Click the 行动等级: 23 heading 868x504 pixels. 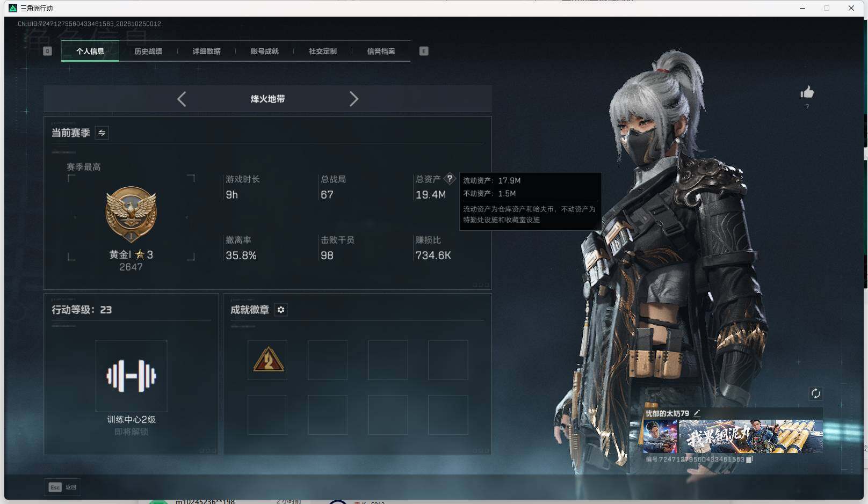(x=82, y=310)
